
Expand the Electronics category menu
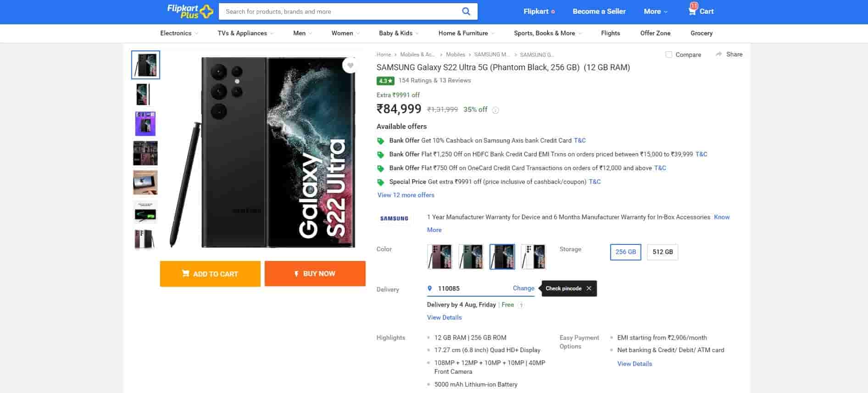[x=179, y=33]
